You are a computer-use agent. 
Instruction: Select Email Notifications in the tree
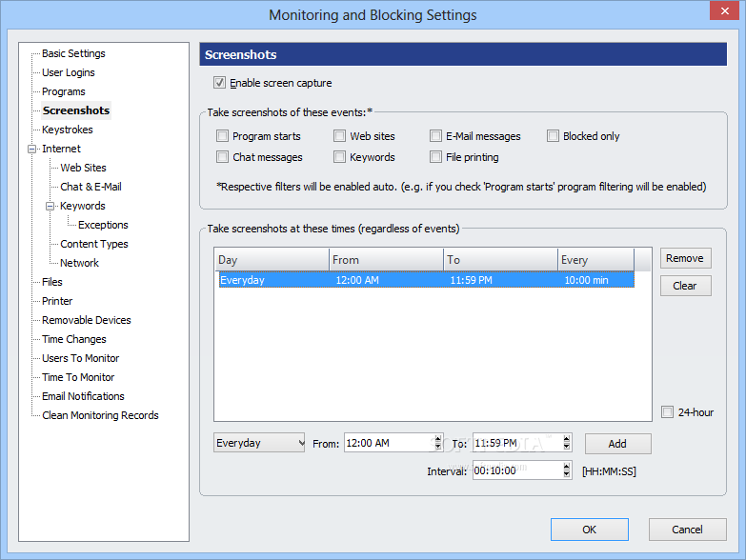tap(83, 396)
